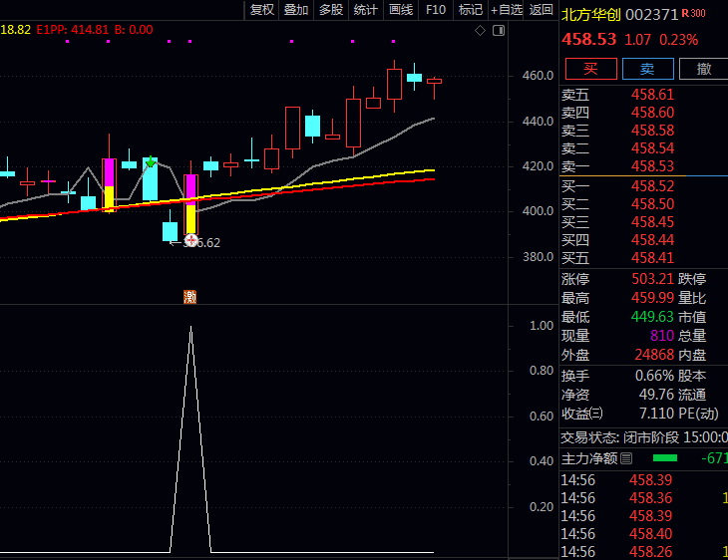
Task: Activate the 画线 drawing tool
Action: coord(401,10)
